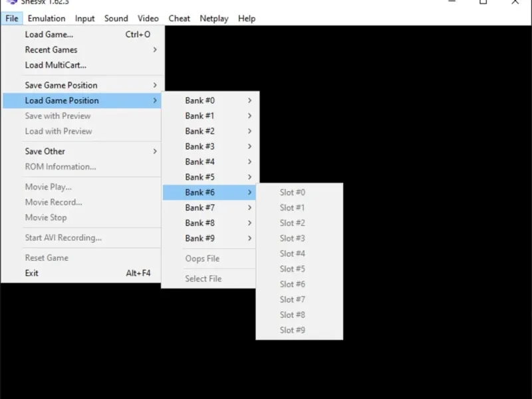532x399 pixels.
Task: Expand the Save Other submenu
Action: pos(82,151)
